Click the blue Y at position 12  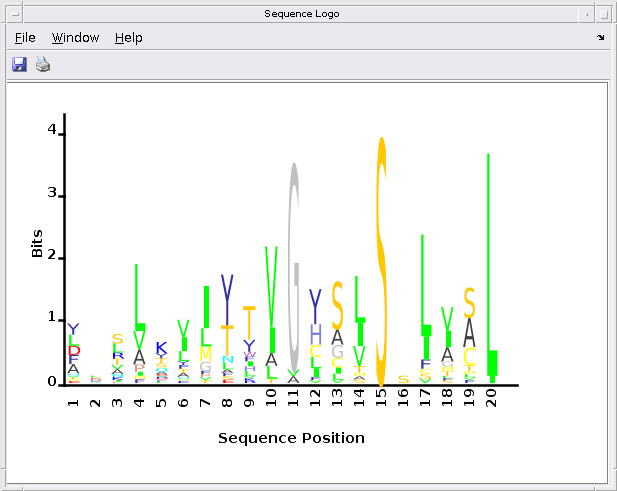pyautogui.click(x=315, y=306)
